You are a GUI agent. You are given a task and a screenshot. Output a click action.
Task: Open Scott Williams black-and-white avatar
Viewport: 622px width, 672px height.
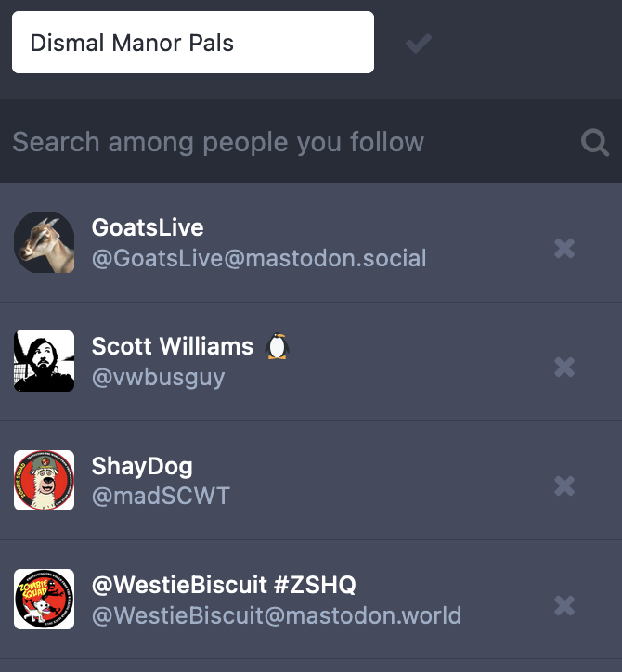pyautogui.click(x=45, y=361)
